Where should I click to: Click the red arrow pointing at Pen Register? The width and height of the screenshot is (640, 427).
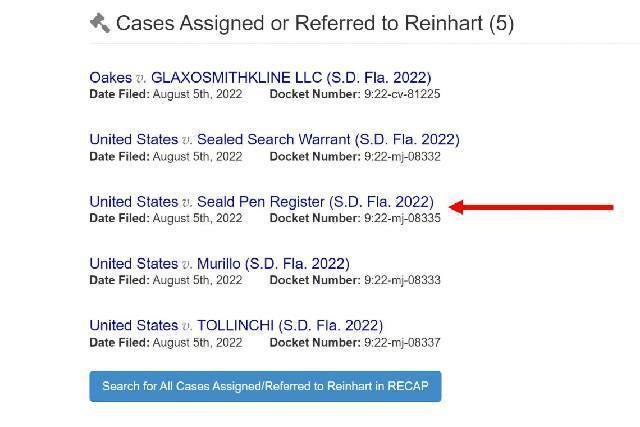pyautogui.click(x=531, y=207)
